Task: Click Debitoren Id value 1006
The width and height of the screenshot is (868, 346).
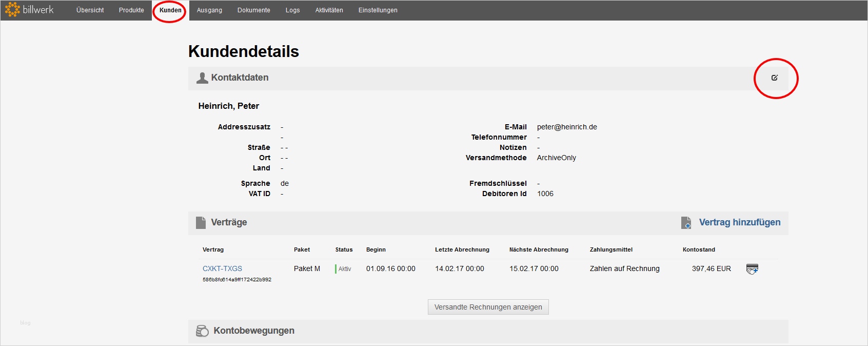Action: pos(545,194)
